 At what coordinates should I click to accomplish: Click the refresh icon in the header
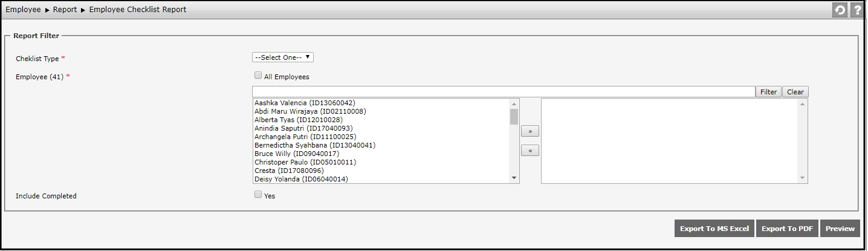point(840,10)
